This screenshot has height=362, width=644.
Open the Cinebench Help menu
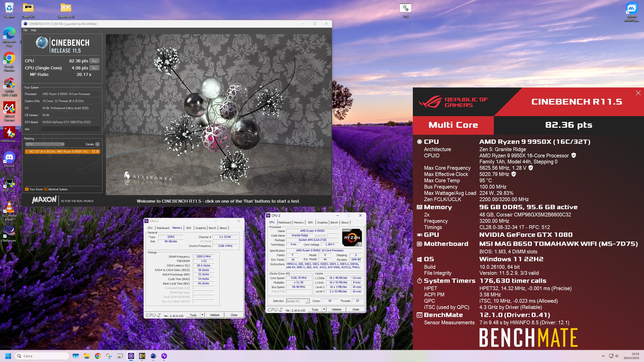pos(33,30)
